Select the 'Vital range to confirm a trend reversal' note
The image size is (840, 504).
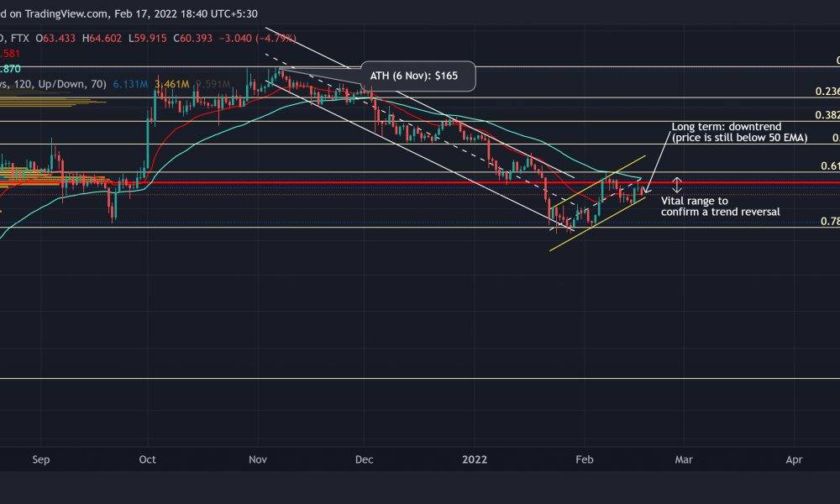pyautogui.click(x=720, y=206)
